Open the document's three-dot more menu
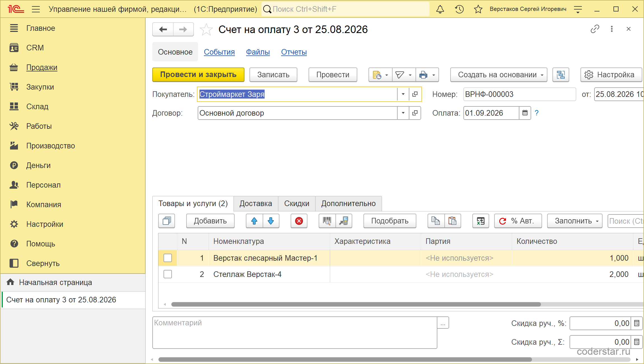 pyautogui.click(x=612, y=29)
